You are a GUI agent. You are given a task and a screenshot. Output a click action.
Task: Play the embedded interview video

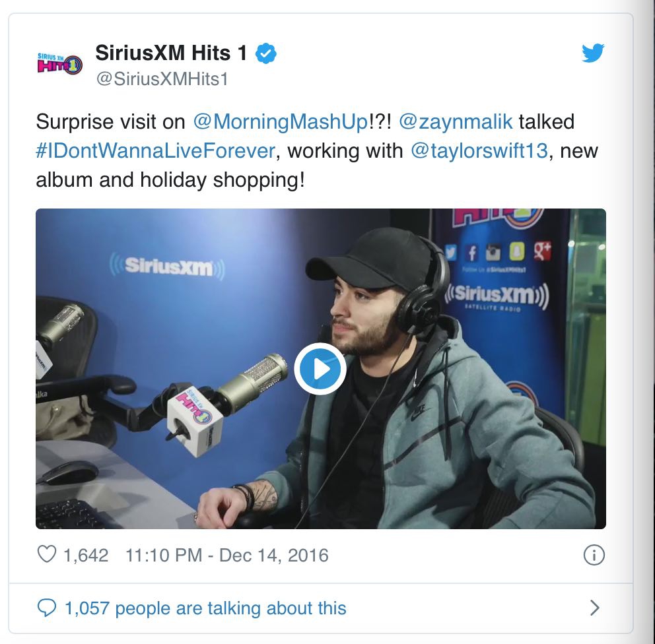coord(320,369)
